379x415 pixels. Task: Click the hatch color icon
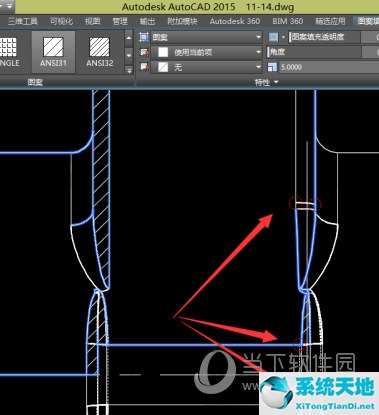pos(144,52)
